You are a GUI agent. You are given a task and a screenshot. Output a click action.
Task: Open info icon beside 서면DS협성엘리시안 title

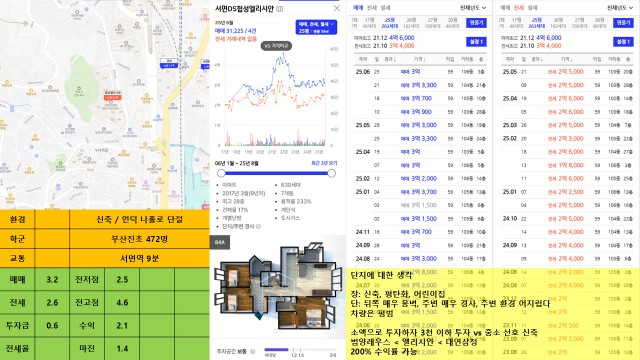click(280, 9)
